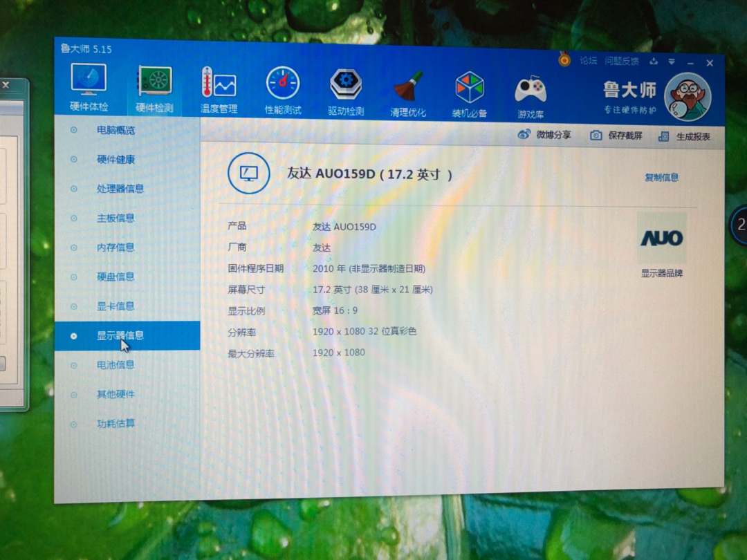The width and height of the screenshot is (747, 560).
Task: Open 驱动检测 driver detection
Action: tap(346, 93)
